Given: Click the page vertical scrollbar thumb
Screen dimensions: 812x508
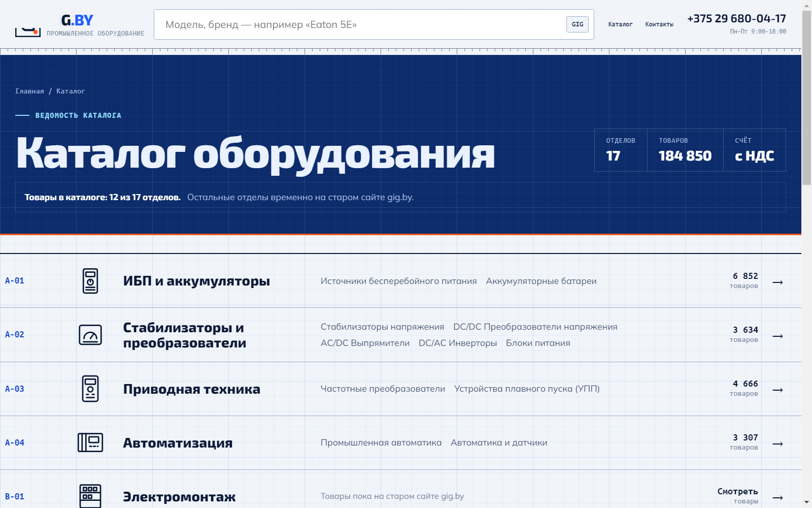Looking at the screenshot, I should tap(806, 98).
